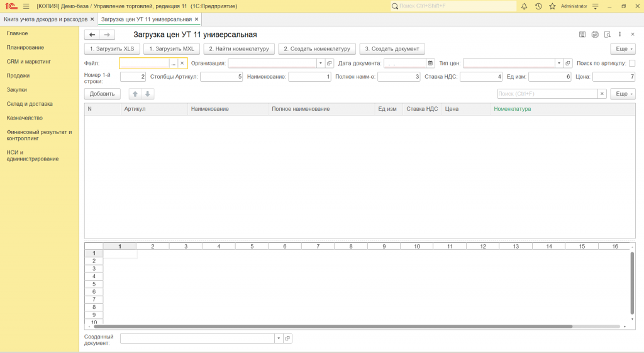Open Склад и доставка section
644x353 pixels.
point(30,104)
